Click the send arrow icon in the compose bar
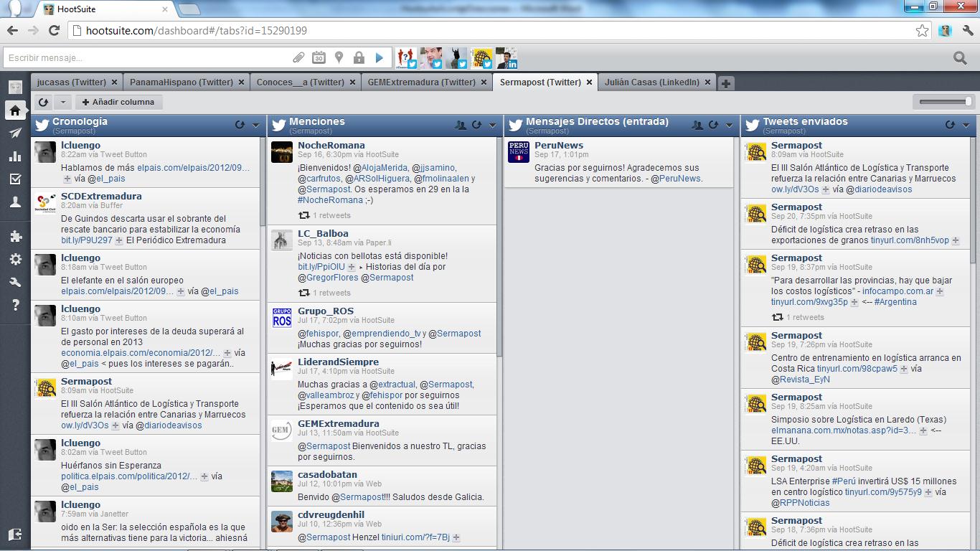This screenshot has width=980, height=551. [x=380, y=58]
